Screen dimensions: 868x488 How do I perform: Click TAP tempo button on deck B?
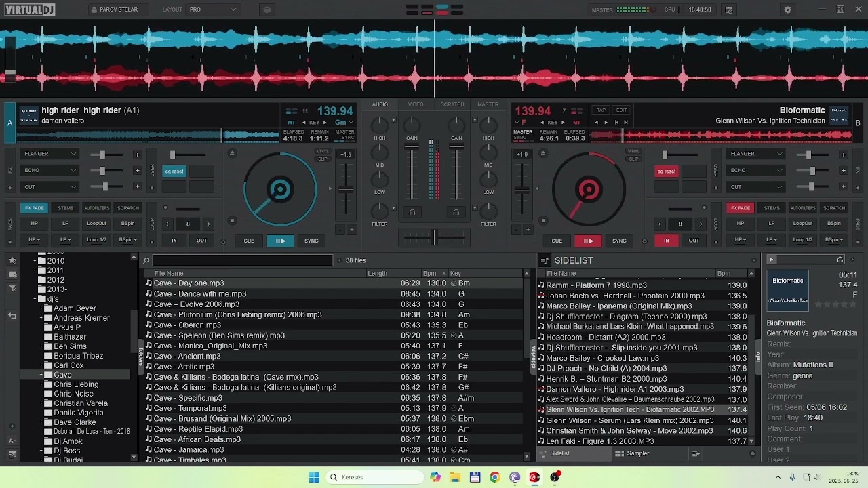(x=601, y=110)
